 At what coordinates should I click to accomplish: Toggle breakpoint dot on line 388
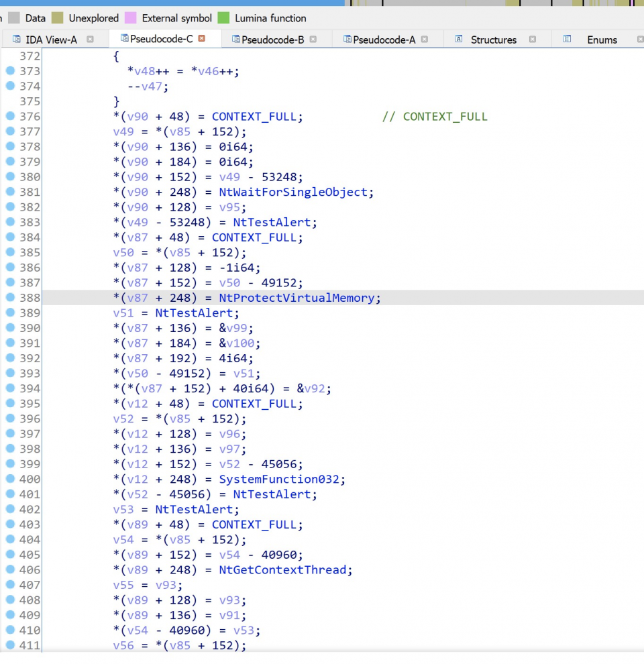point(11,297)
